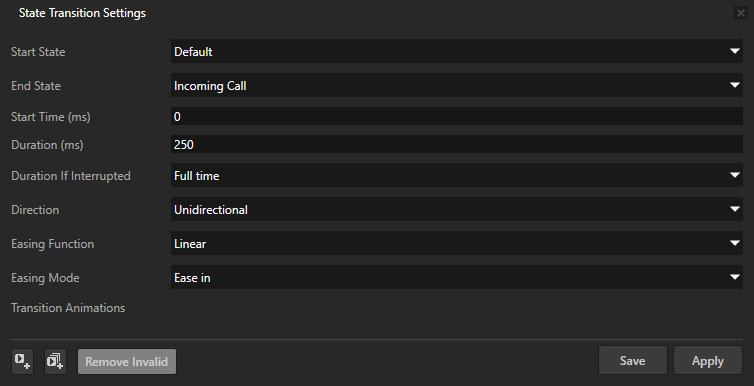The image size is (754, 386).
Task: Click the Easing Function label text
Action: [52, 244]
